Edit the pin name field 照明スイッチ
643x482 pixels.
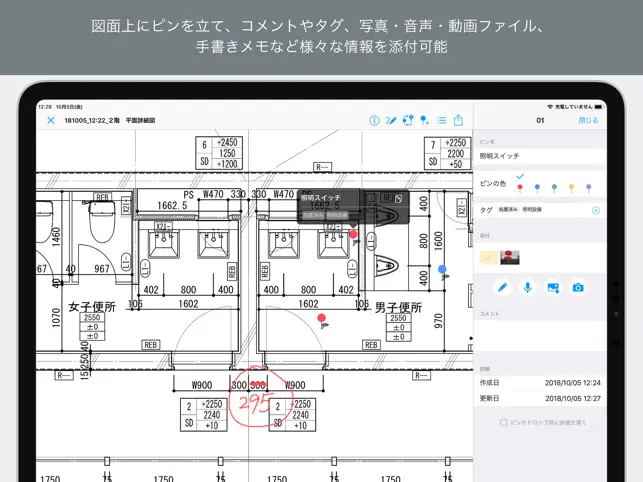click(540, 156)
